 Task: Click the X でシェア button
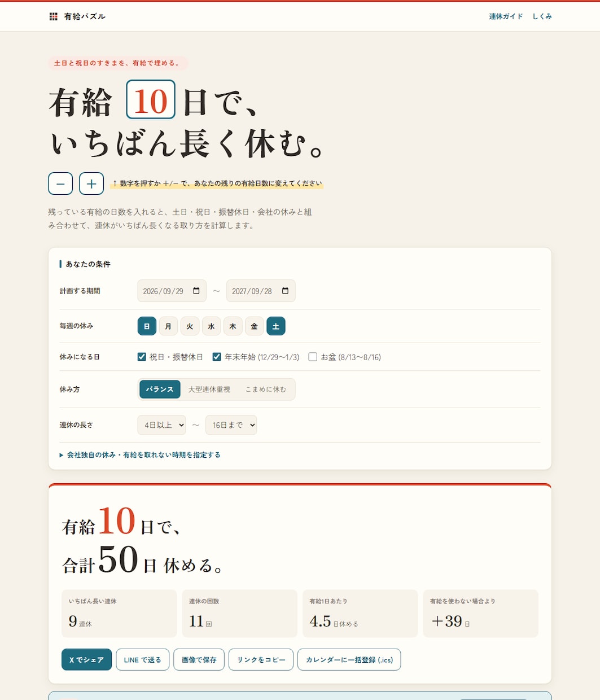[86, 660]
